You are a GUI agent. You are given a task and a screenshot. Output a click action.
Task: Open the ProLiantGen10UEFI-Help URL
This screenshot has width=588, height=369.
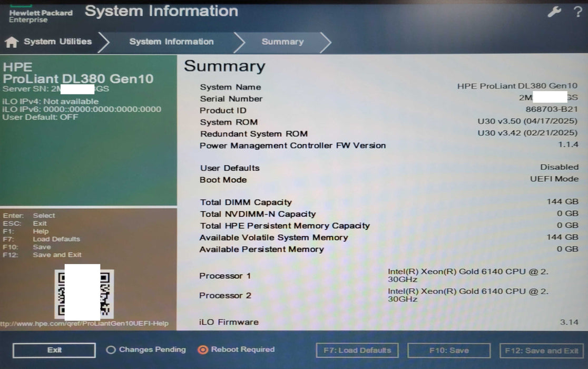tap(84, 323)
